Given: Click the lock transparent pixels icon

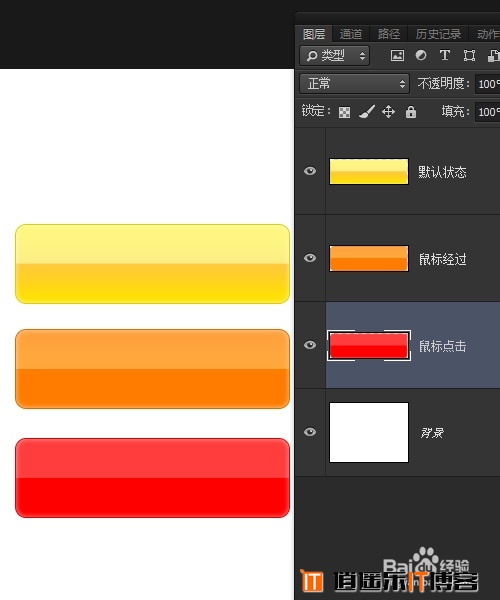Looking at the screenshot, I should 344,112.
